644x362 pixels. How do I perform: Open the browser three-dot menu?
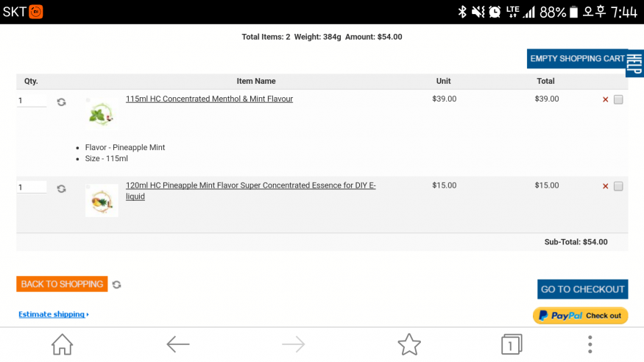pos(590,344)
